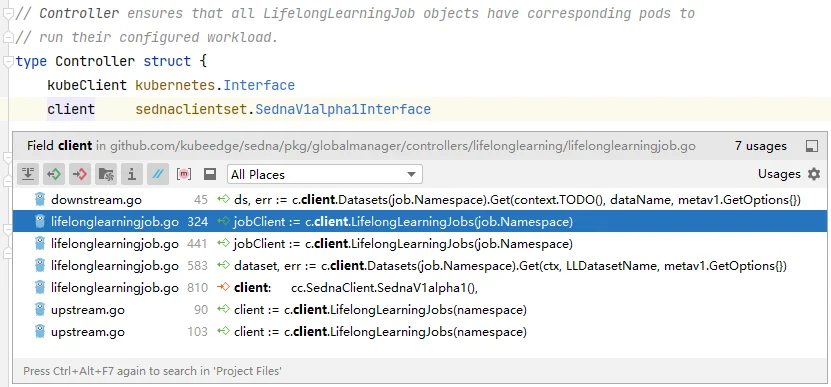Select the downstream.go line 45 usage row

[x=420, y=200]
